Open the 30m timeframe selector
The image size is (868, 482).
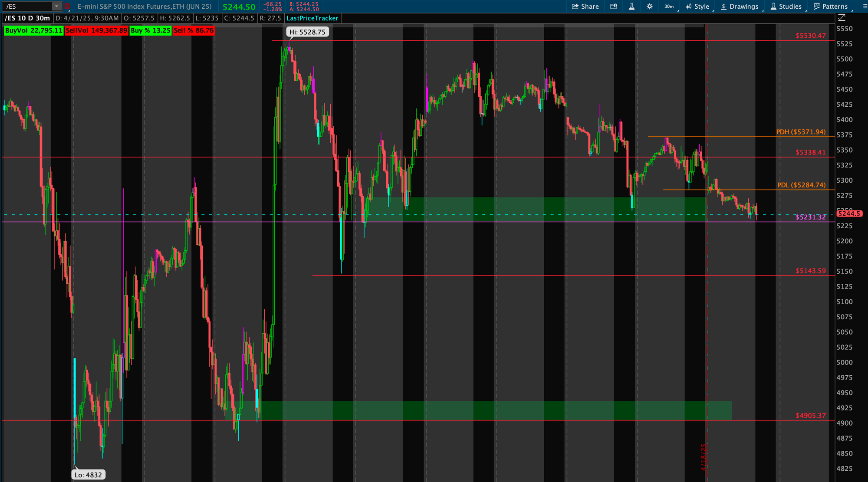669,7
